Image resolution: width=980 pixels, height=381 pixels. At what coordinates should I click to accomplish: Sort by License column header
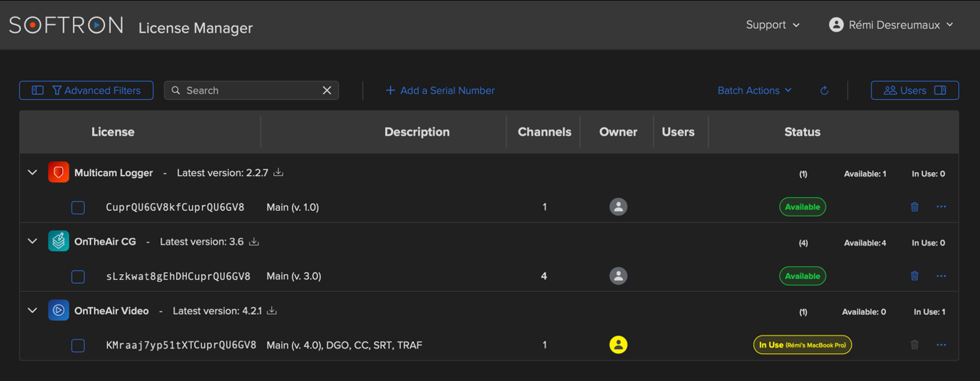click(113, 132)
